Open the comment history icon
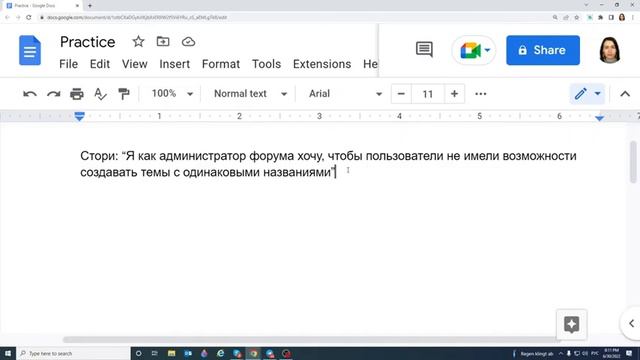The width and height of the screenshot is (640, 360). click(x=424, y=49)
